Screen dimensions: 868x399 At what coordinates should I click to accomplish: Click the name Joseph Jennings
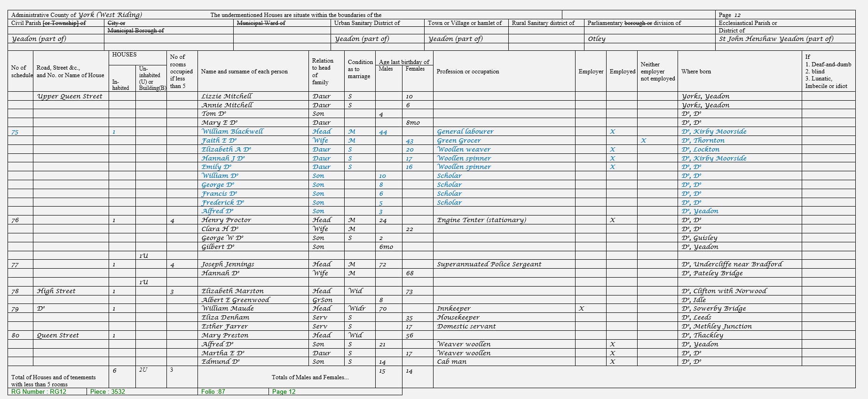[x=228, y=264]
